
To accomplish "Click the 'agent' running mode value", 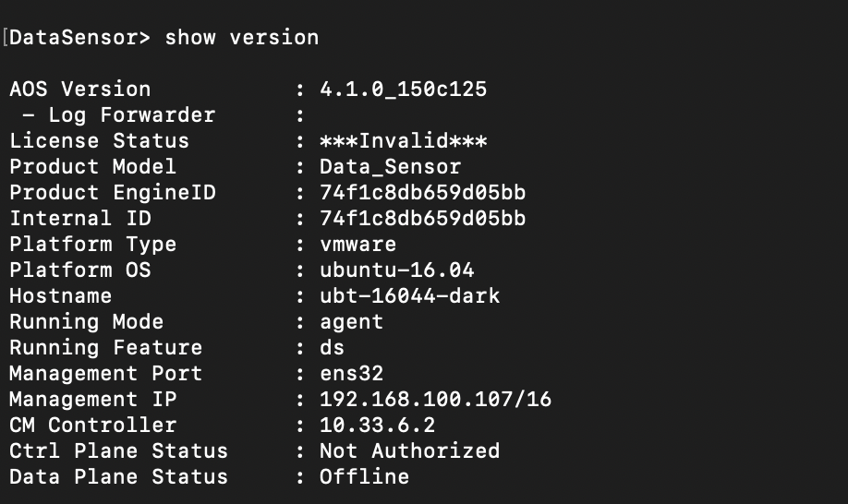I will coord(351,322).
